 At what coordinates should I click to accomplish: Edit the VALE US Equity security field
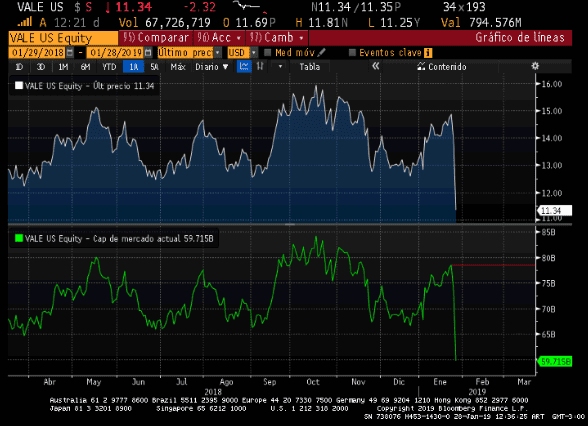(x=63, y=38)
